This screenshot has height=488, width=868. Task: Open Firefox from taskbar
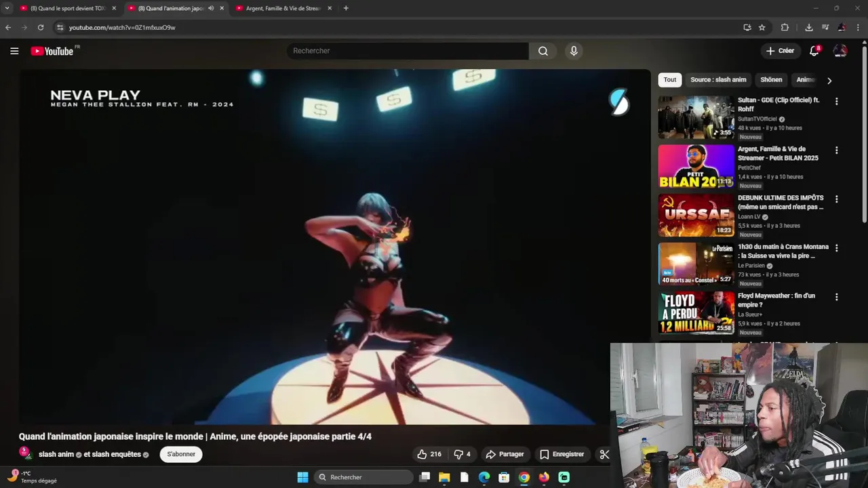tap(544, 477)
